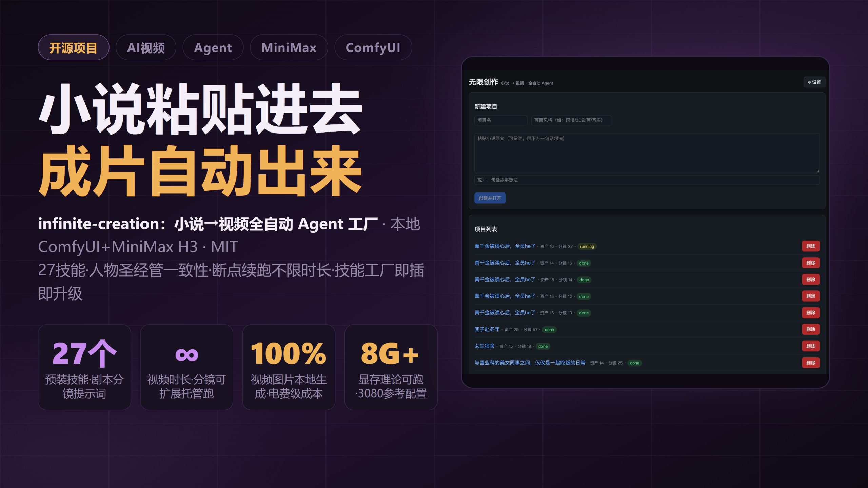Click the 27个 预装技能 stat card

point(84,367)
